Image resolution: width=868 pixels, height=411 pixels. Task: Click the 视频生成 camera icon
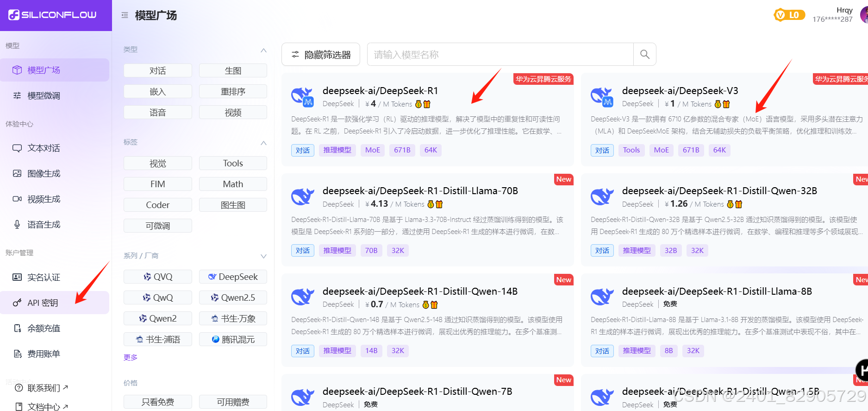pos(17,199)
